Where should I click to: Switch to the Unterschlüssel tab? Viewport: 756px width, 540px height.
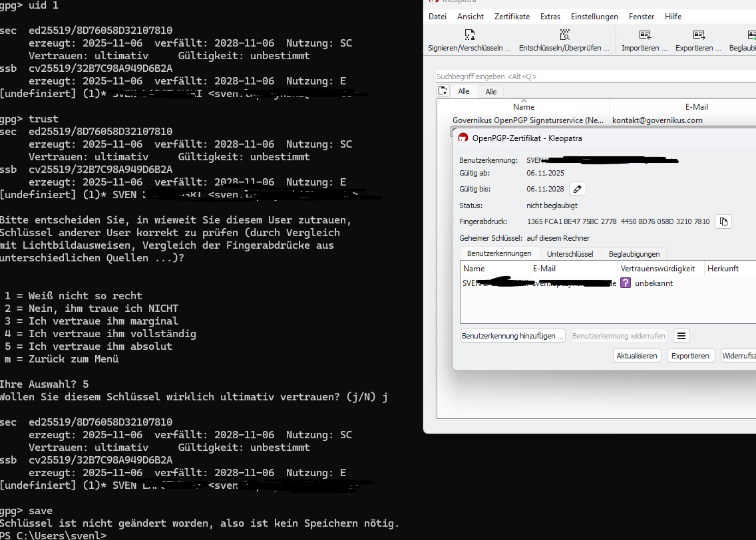(x=570, y=254)
